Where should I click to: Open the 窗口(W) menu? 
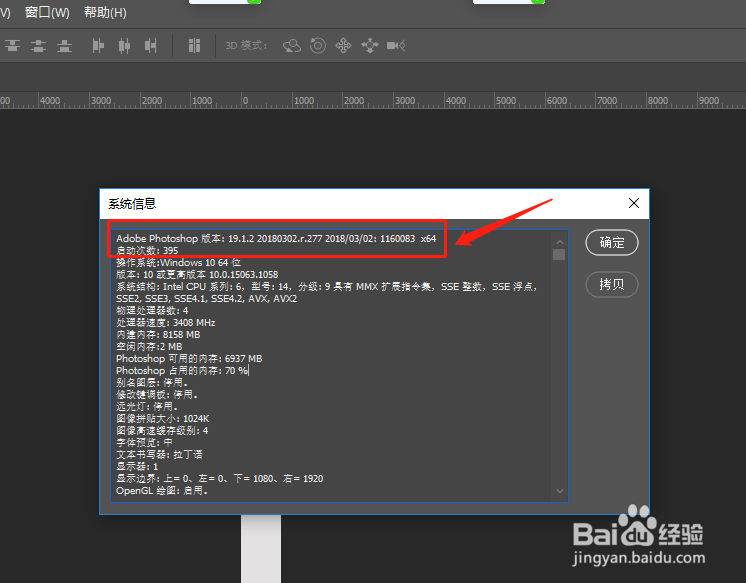pyautogui.click(x=47, y=12)
